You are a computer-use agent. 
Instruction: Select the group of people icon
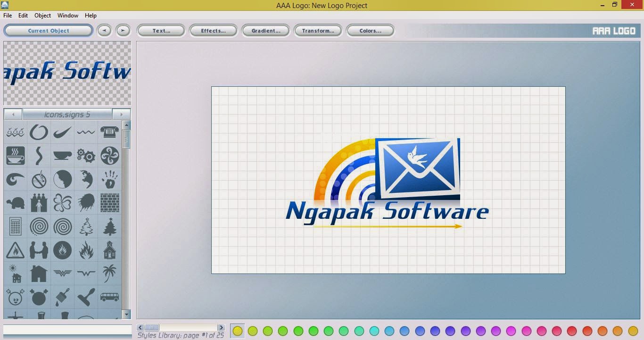click(x=39, y=203)
